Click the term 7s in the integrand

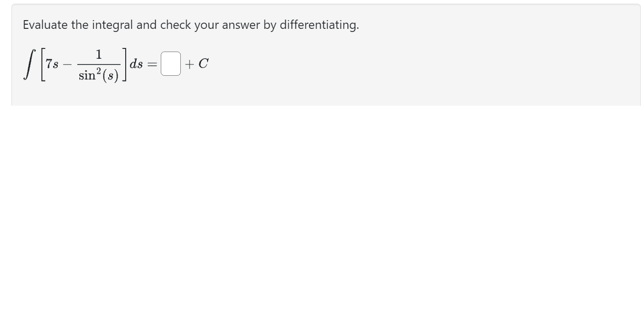pyautogui.click(x=50, y=64)
